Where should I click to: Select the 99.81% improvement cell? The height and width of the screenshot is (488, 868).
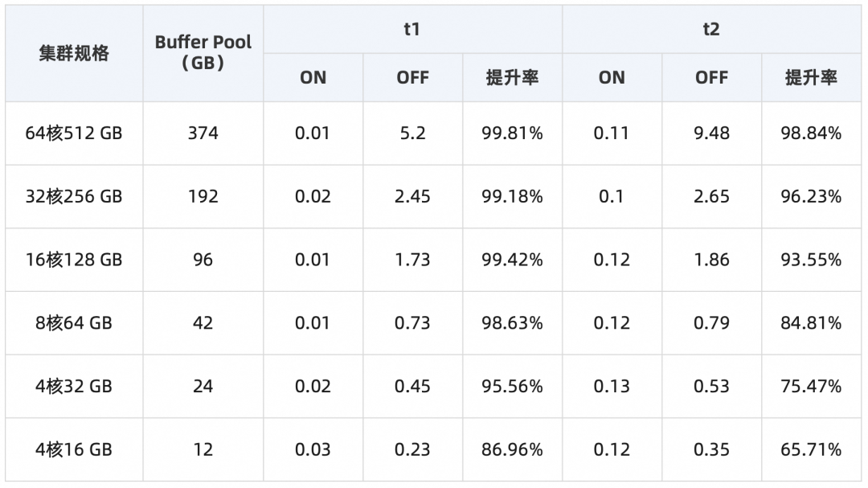tap(512, 133)
